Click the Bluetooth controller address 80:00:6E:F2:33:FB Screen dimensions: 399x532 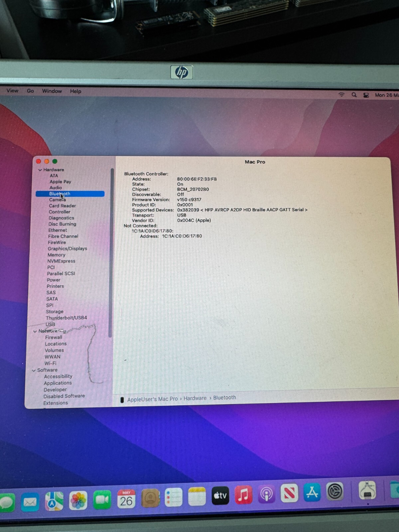click(197, 179)
